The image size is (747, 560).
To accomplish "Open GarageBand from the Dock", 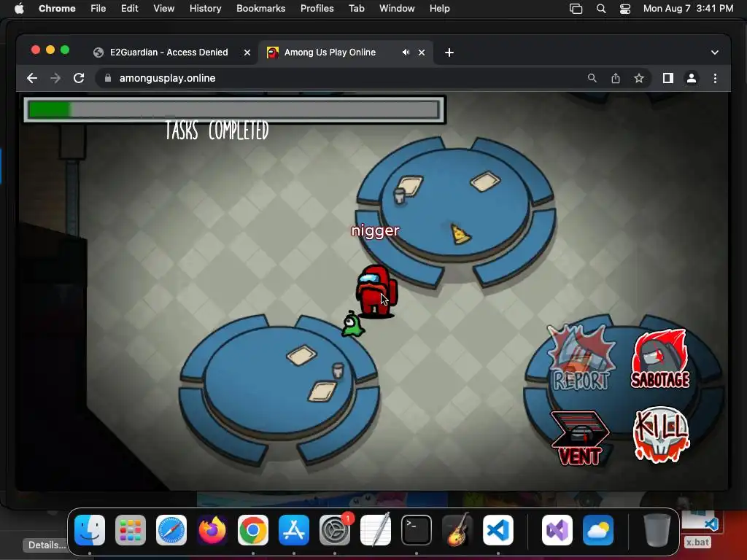I will [x=457, y=530].
